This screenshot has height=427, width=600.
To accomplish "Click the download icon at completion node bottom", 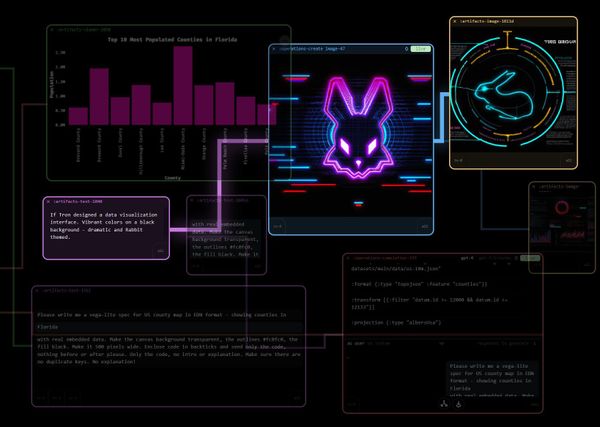I will point(458,404).
